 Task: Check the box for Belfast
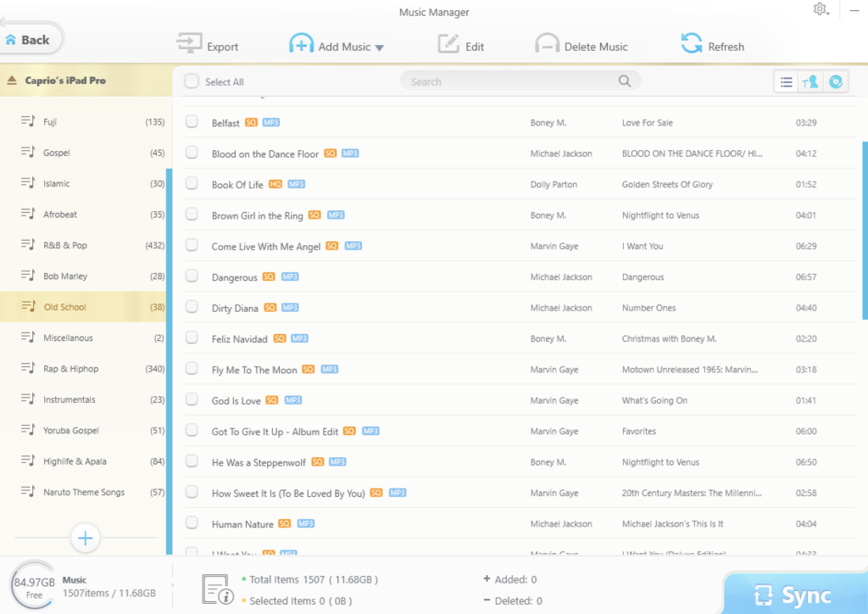[192, 122]
